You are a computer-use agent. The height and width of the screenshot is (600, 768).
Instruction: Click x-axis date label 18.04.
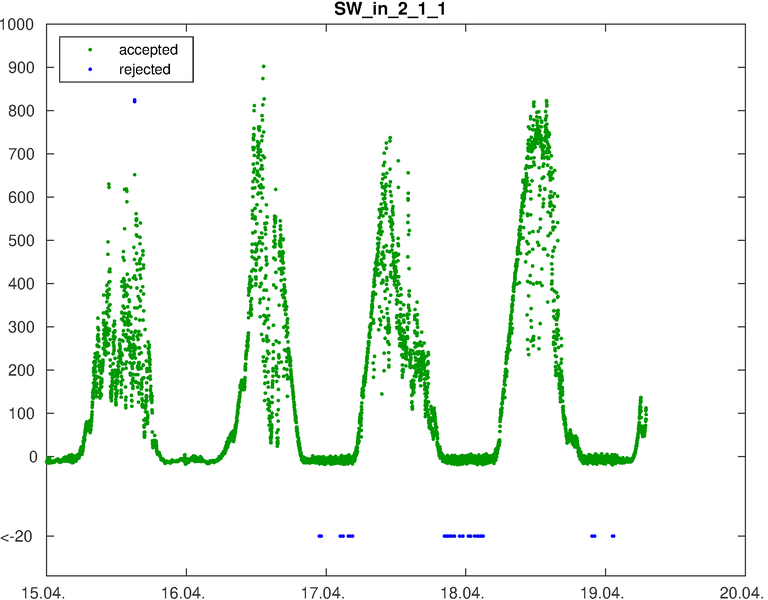point(463,593)
